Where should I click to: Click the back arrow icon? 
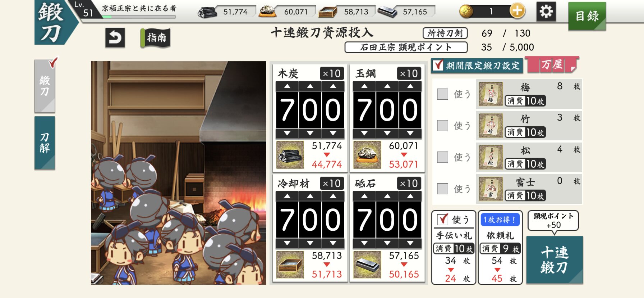[x=115, y=37]
